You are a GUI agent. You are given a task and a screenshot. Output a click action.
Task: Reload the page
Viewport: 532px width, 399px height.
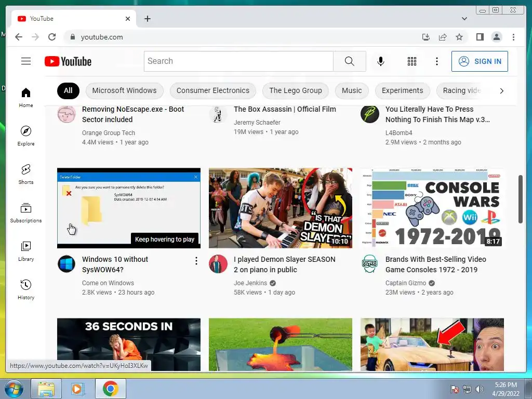point(52,37)
